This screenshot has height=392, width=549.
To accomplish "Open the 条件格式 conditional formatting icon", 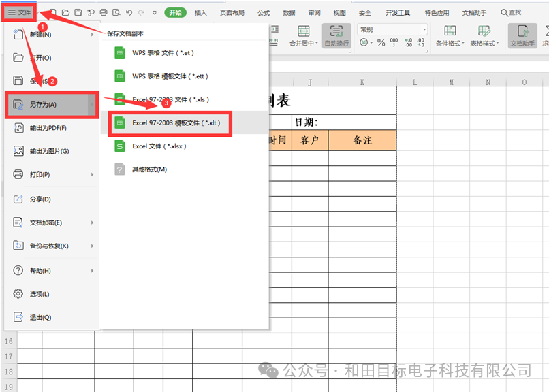I will (450, 31).
